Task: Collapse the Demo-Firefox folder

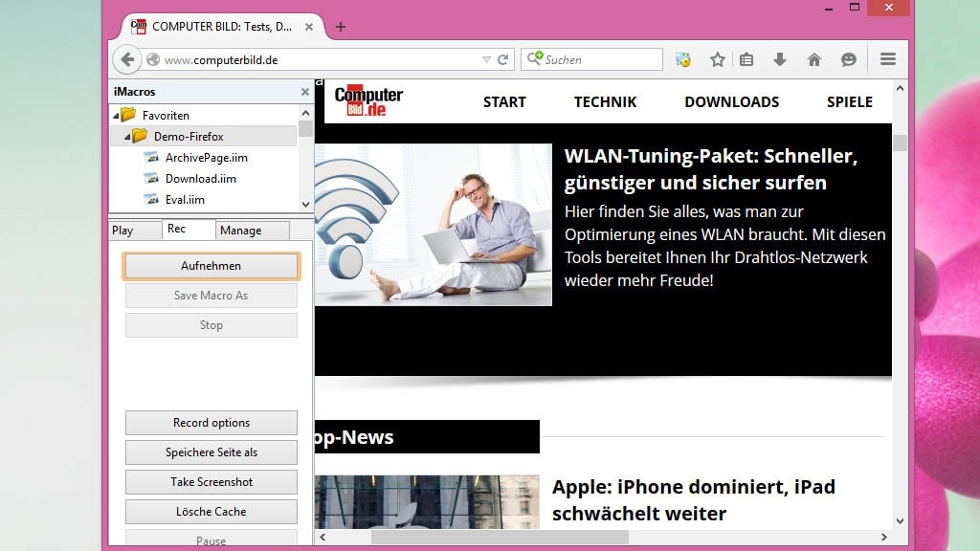Action: coord(127,136)
